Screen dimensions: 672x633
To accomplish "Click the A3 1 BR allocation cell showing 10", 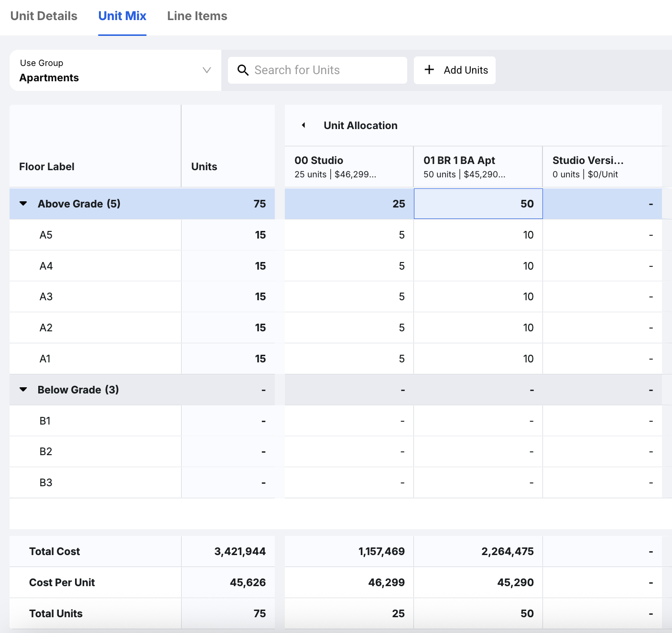I will (478, 296).
